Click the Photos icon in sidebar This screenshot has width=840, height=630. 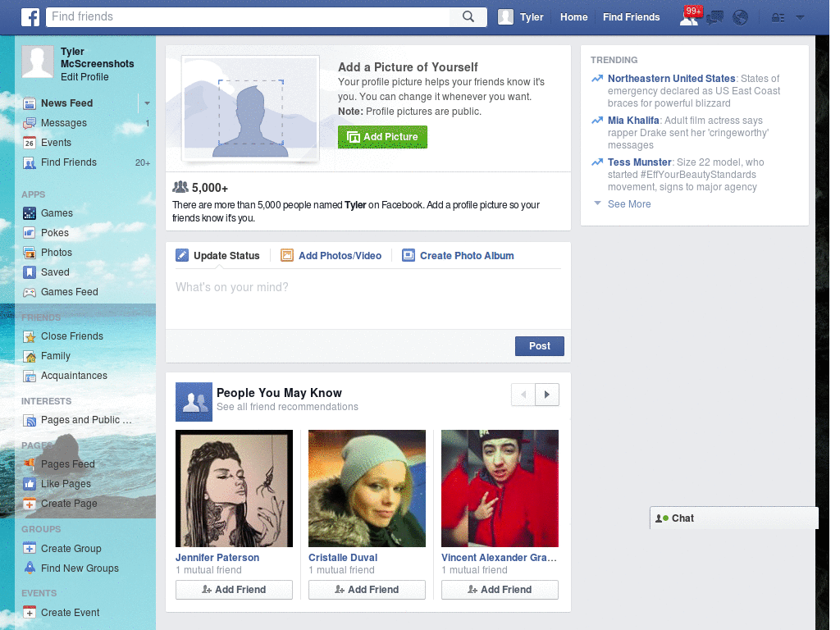30,253
